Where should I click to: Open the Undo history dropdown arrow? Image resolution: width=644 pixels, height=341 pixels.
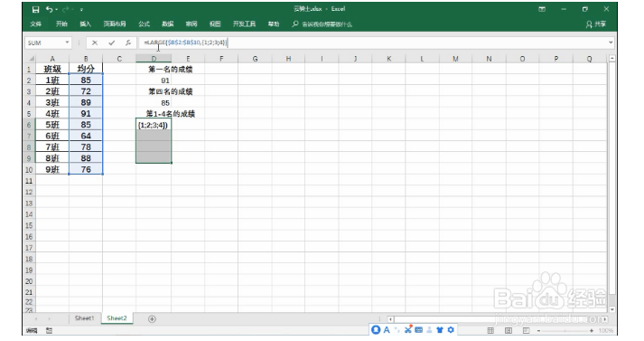point(56,9)
